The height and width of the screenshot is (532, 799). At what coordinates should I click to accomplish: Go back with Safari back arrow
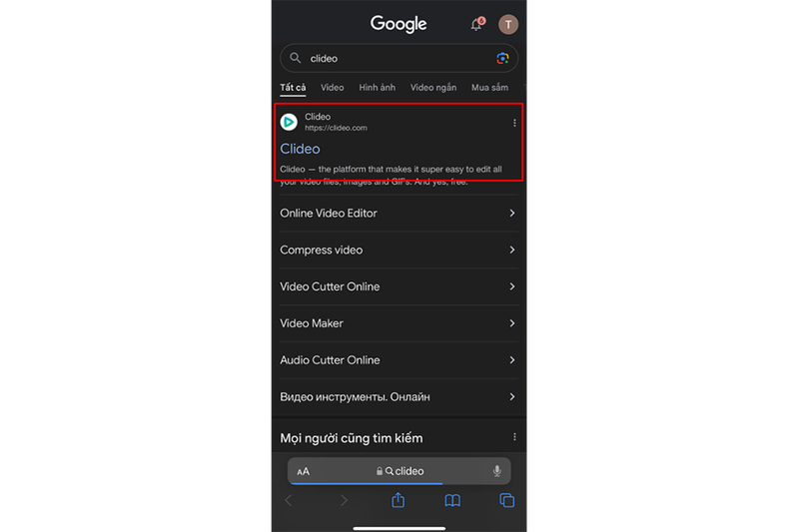coord(289,500)
